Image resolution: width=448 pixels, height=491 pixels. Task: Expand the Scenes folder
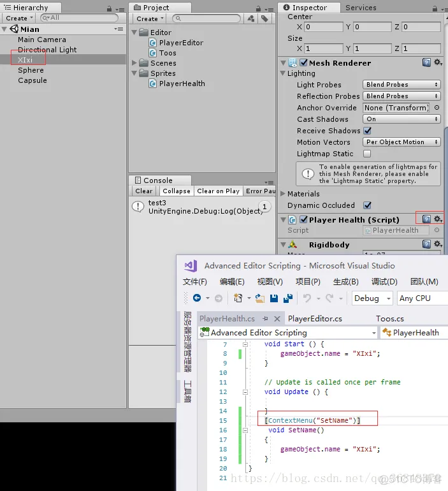pyautogui.click(x=134, y=62)
